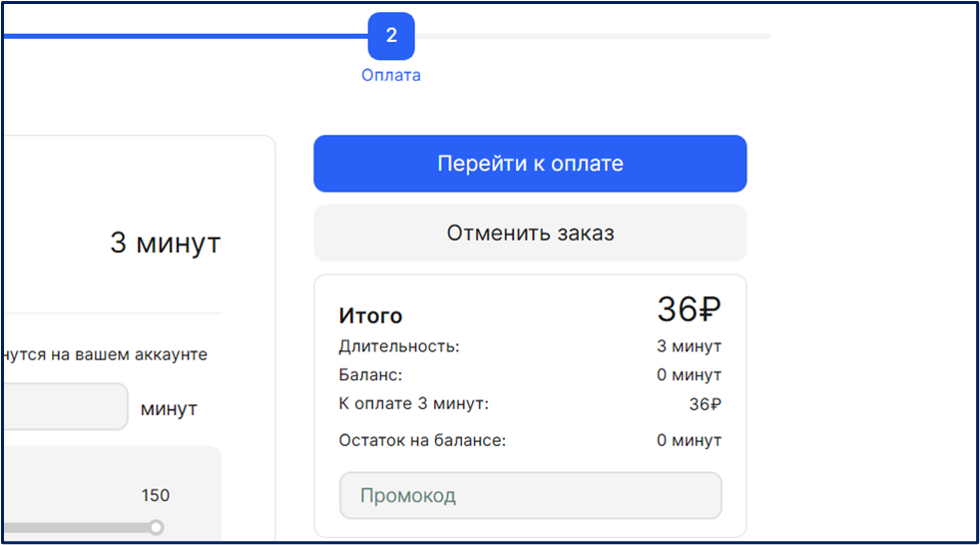Cancel the order with Отменить заказ
Viewport: 980px width, 545px height.
click(530, 234)
